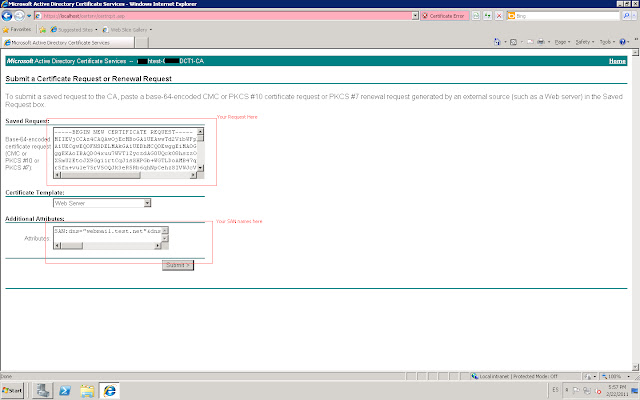Click the ES language indicator
Image resolution: width=640 pixels, height=400 pixels.
tap(555, 390)
